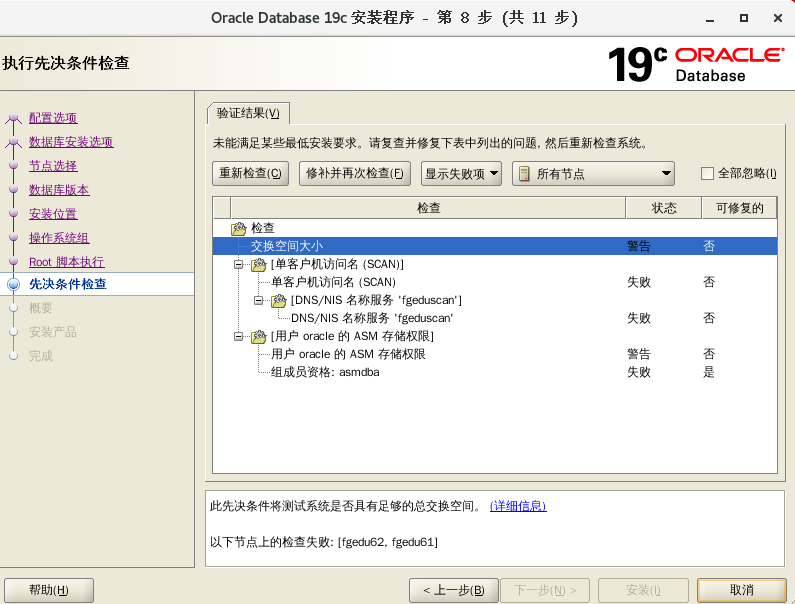The height and width of the screenshot is (604, 795).
Task: Collapse the [DNS/NIS 名称服务 'fgeduscan'] node
Action: coord(258,300)
